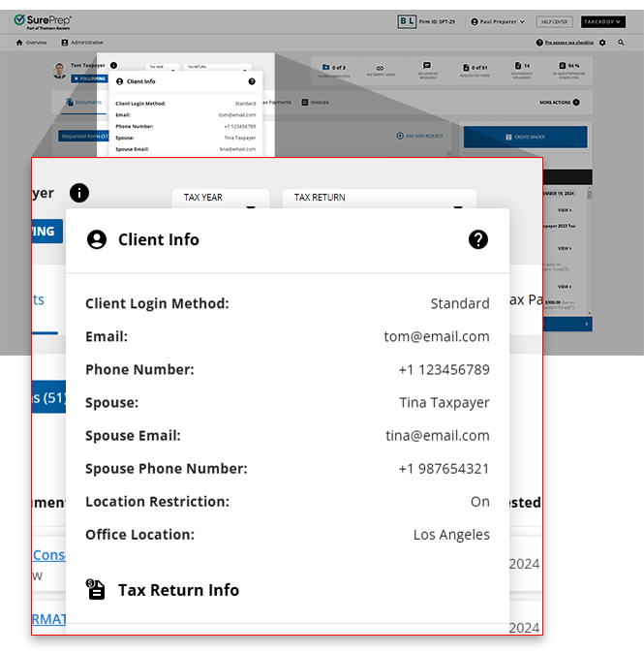Open the small Tax Year dropdown in background
The image size is (644, 654).
(162, 67)
